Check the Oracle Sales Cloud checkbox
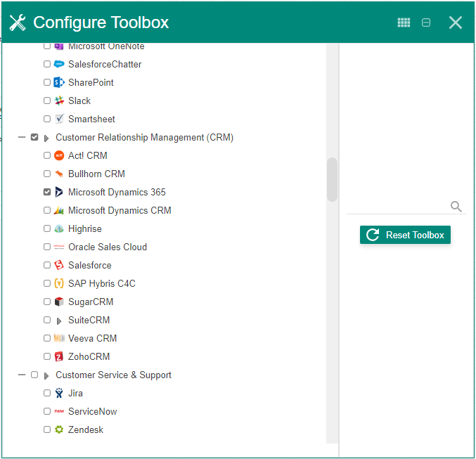This screenshot has width=476, height=459. 47,247
